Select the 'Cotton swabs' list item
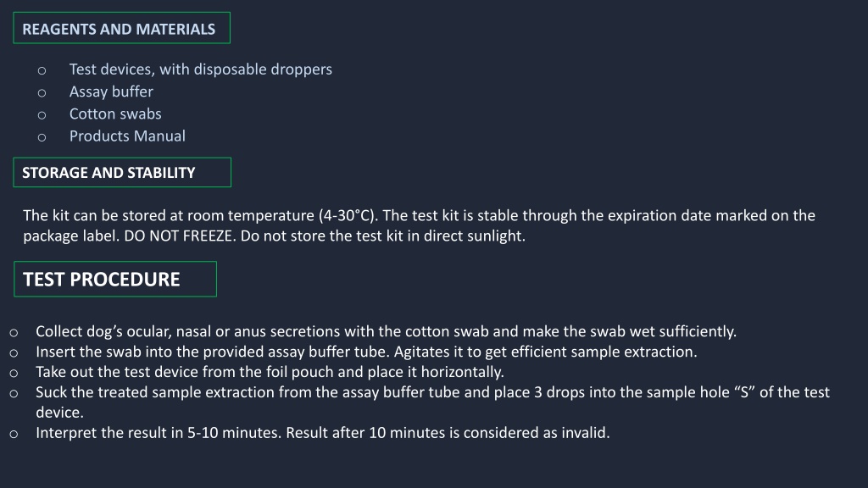 pyautogui.click(x=115, y=114)
